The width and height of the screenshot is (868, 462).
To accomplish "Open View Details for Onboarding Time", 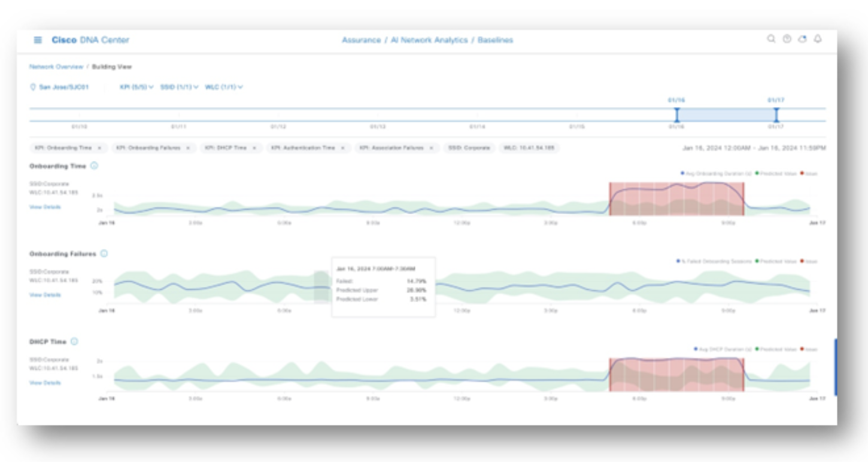I will tap(45, 207).
